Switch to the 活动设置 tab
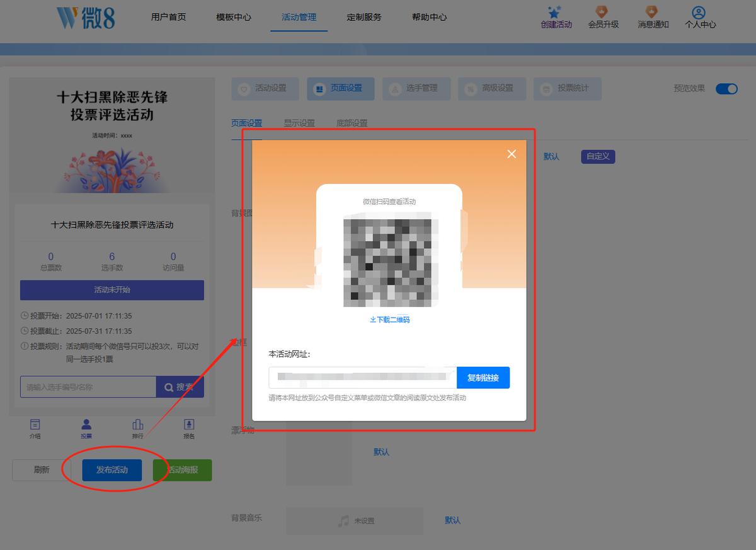 (265, 89)
